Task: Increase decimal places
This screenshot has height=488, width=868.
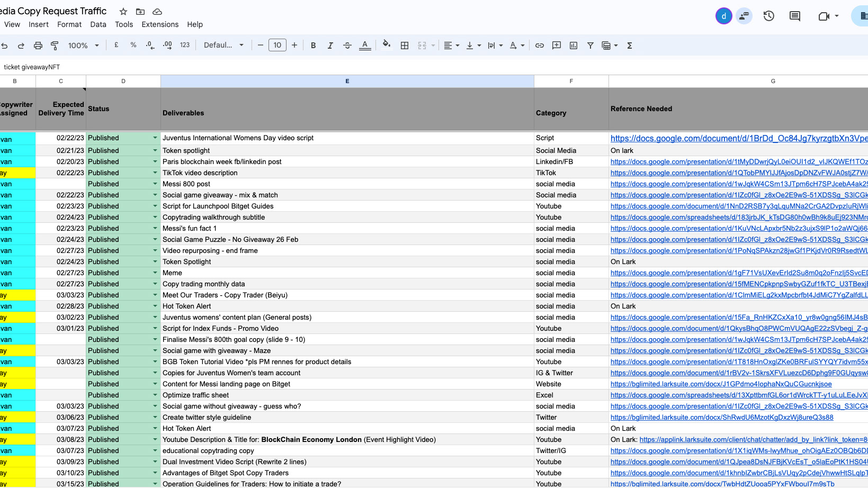Action: pos(167,46)
